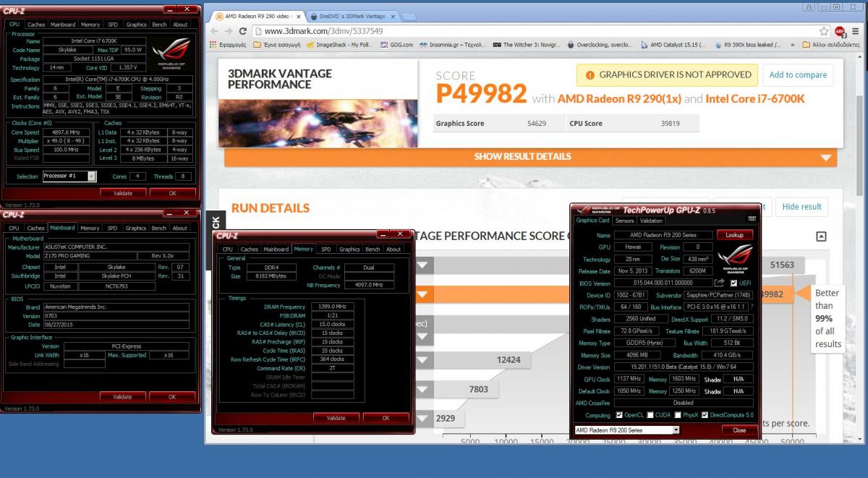
Task: Open the Chrome hamburger menu
Action: pyautogui.click(x=856, y=31)
